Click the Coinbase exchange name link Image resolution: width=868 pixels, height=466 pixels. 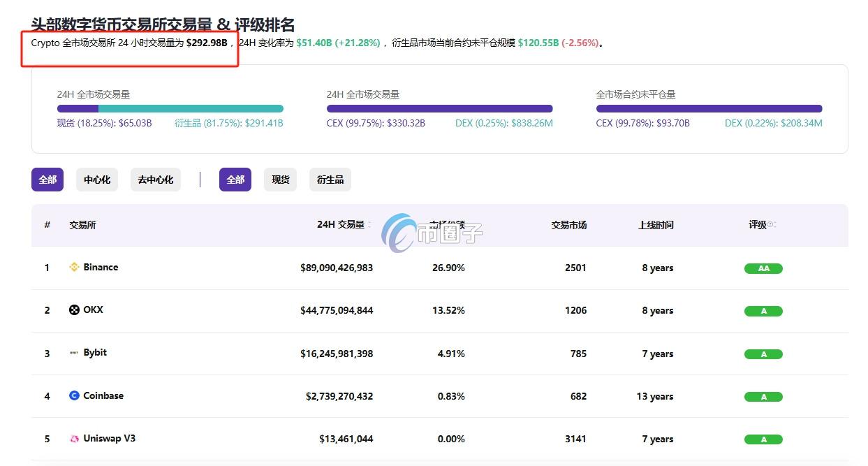103,395
